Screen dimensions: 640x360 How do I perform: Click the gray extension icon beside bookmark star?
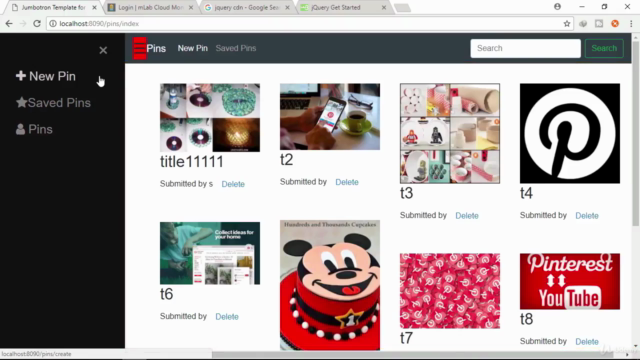point(583,24)
